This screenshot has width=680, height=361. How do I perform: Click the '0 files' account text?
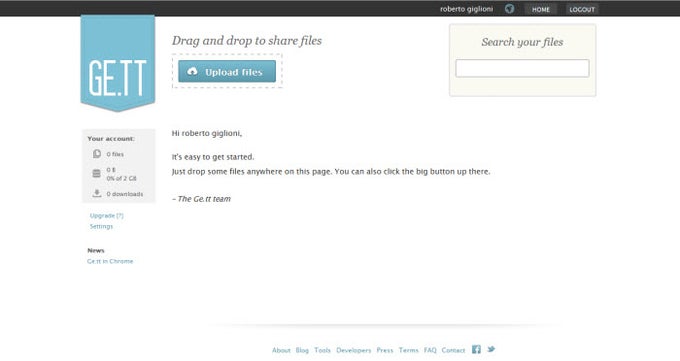pos(115,154)
